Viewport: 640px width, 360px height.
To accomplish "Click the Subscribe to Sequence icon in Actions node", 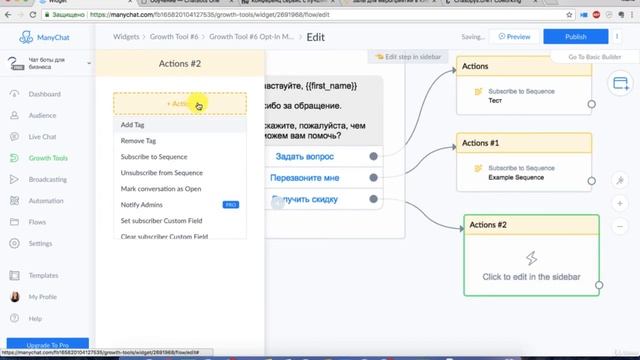I will point(478,91).
